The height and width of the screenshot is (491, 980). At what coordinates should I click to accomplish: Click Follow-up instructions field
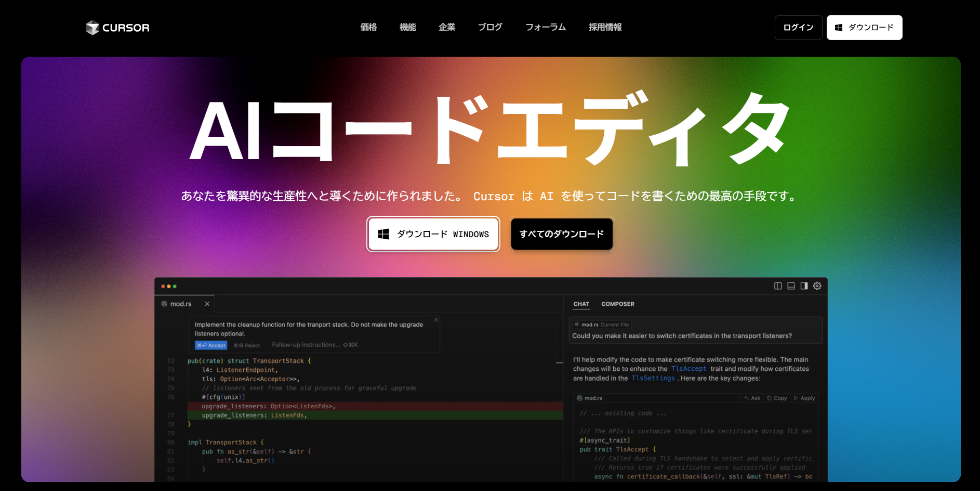click(315, 345)
